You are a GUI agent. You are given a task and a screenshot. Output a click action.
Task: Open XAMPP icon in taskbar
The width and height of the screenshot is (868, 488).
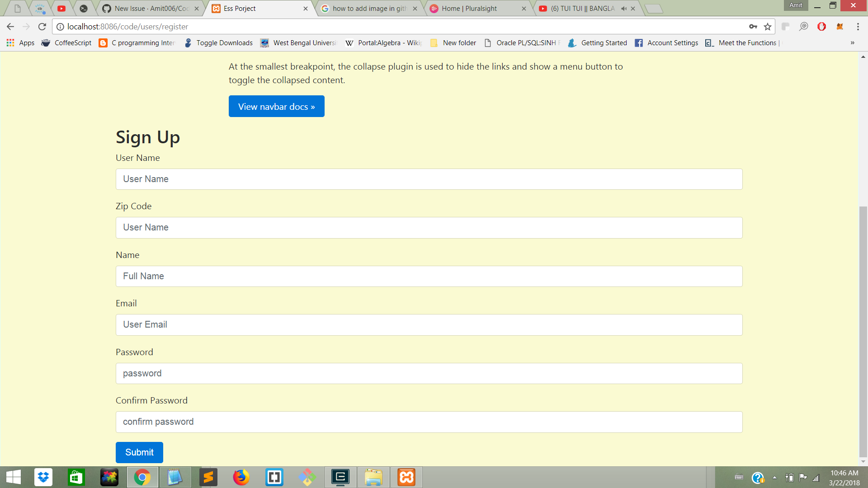pos(406,477)
